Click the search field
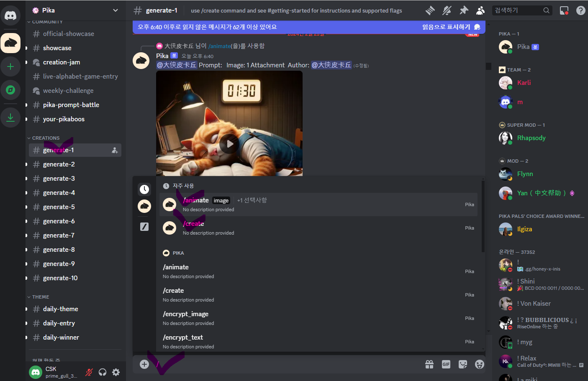 click(x=522, y=10)
